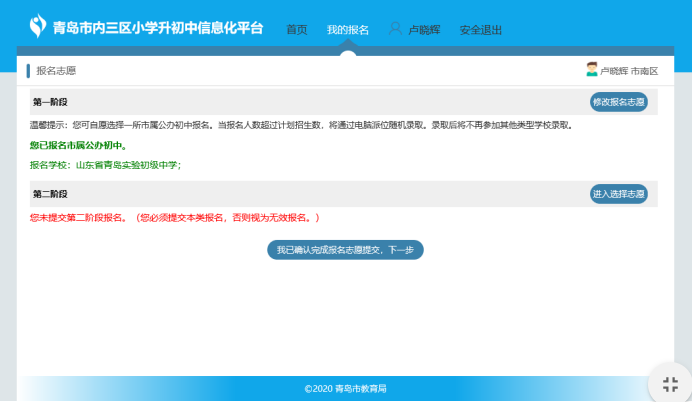
Task: Click the 卢晓辉 市南区 label
Action: tap(629, 71)
